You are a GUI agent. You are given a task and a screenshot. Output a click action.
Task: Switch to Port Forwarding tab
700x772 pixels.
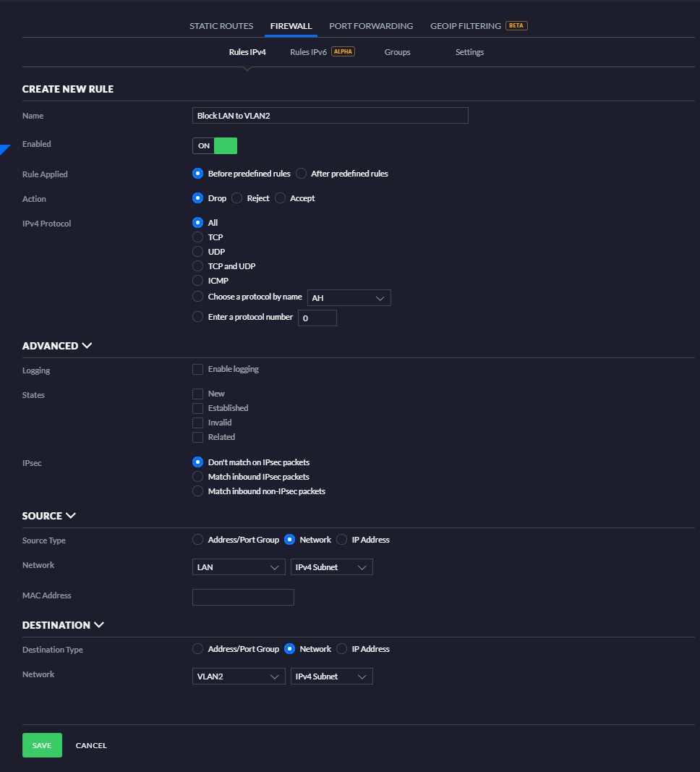[371, 26]
